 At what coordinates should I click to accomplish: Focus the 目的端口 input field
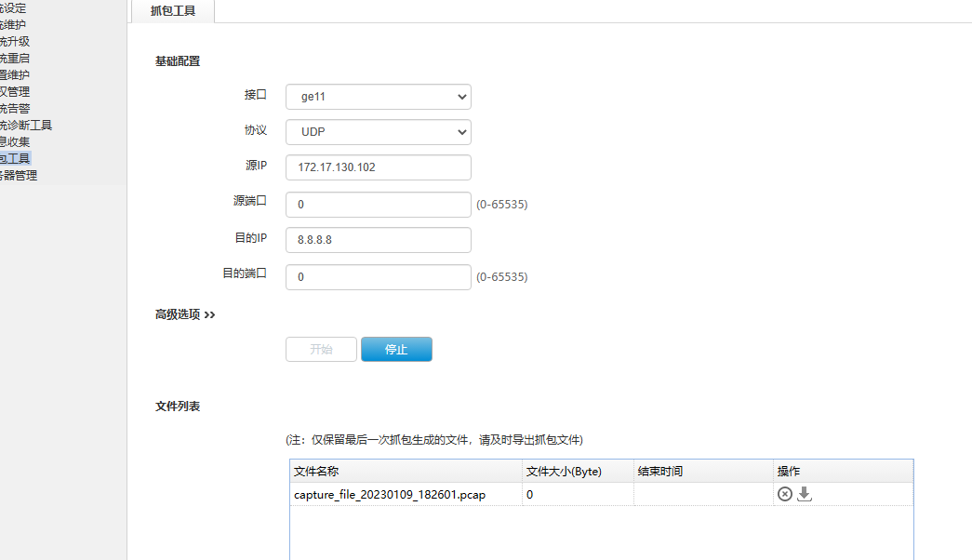[x=379, y=277]
